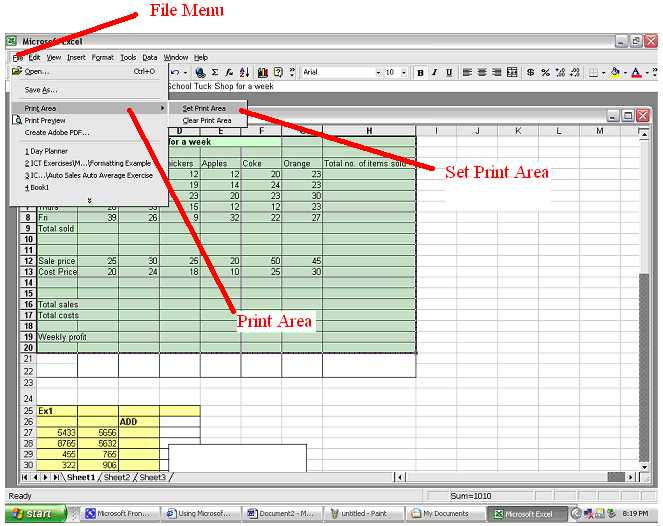The height and width of the screenshot is (526, 663).
Task: Open recent file 1 Day Planner
Action: click(89, 151)
